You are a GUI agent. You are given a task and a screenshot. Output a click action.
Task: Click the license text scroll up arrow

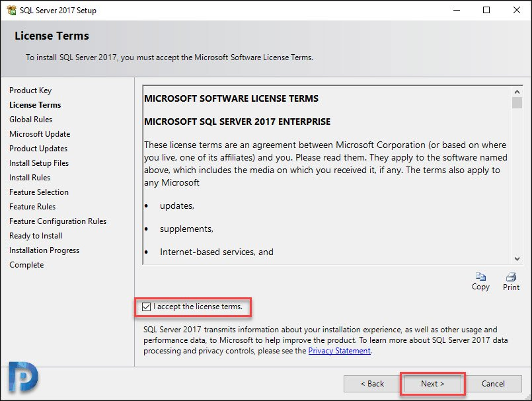(x=517, y=92)
